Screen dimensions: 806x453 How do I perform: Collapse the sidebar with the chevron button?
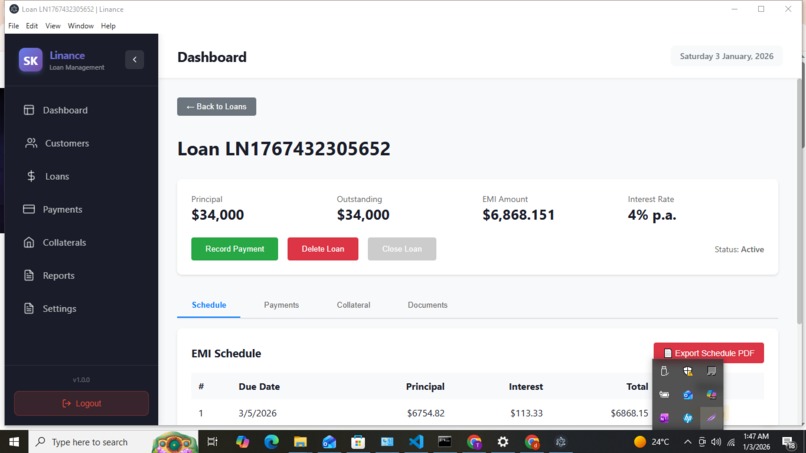(134, 60)
